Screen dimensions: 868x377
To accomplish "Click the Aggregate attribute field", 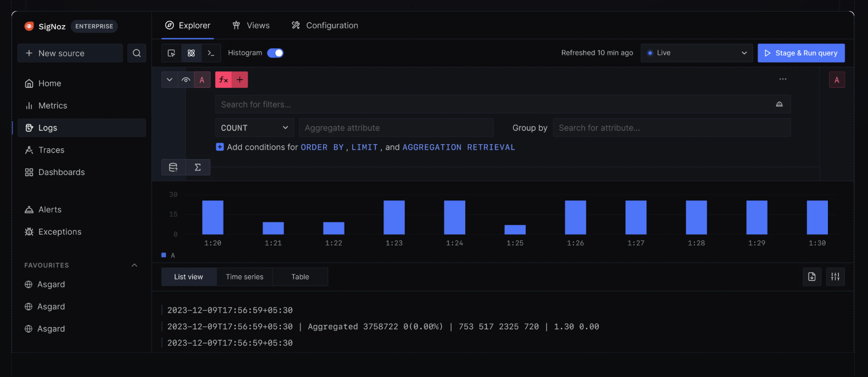I will [396, 128].
